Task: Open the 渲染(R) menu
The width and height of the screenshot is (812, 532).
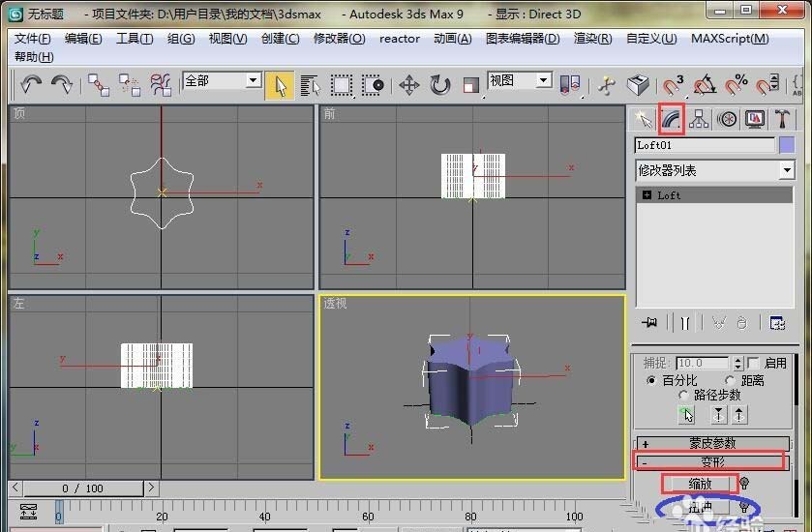Action: [592, 39]
